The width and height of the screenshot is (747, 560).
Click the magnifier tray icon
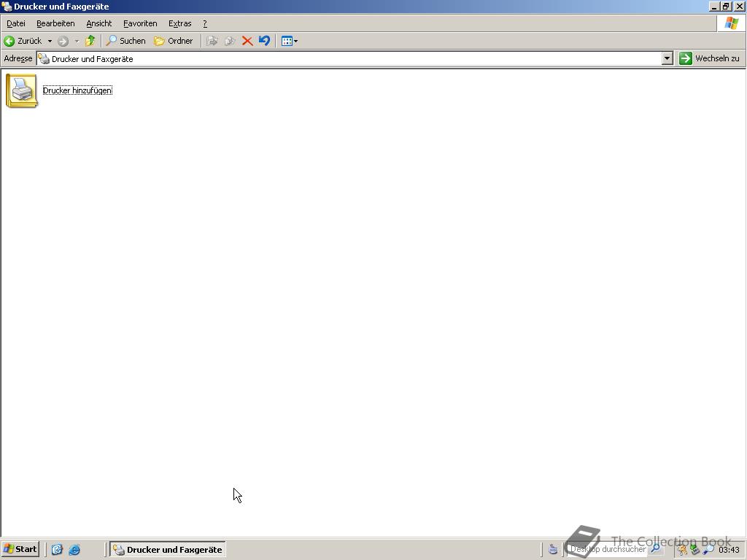click(708, 550)
